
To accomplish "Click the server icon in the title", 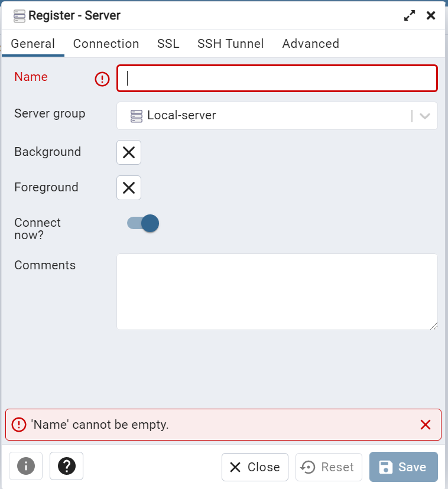I will 20,16.
